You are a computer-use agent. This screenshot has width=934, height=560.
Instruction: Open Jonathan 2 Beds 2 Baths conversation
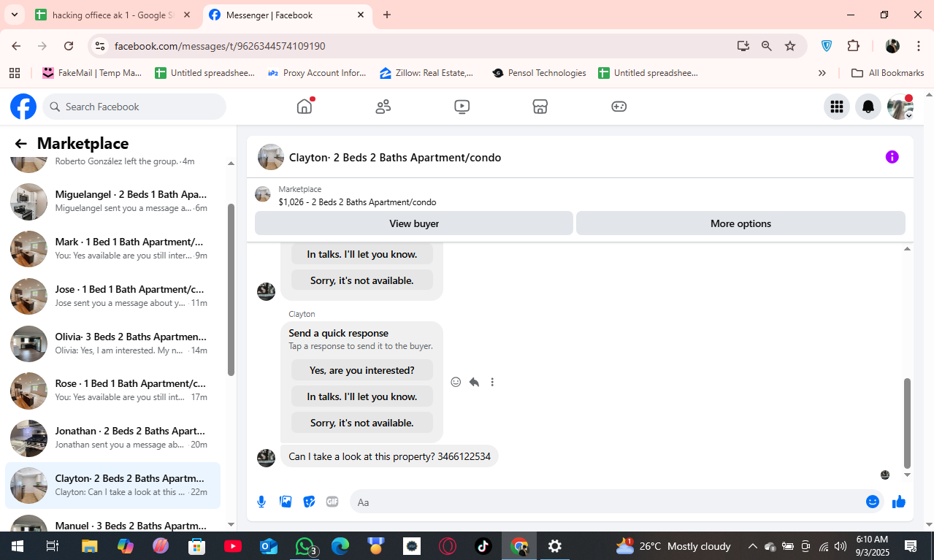(x=113, y=437)
